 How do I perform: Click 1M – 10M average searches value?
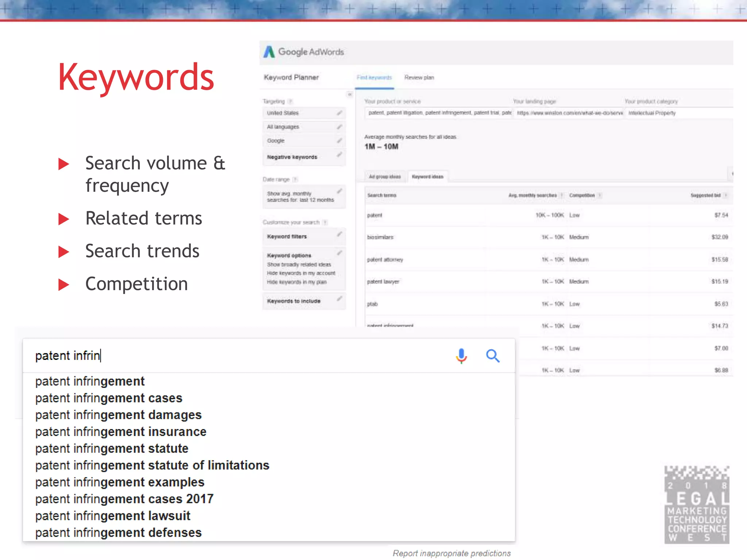coord(381,147)
